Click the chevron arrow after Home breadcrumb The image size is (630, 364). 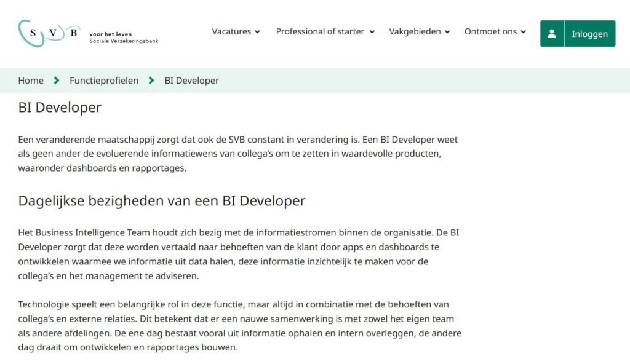tap(57, 81)
